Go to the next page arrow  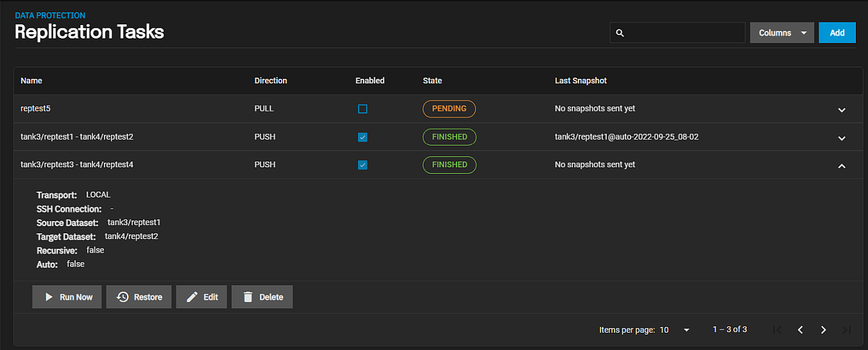[x=824, y=330]
